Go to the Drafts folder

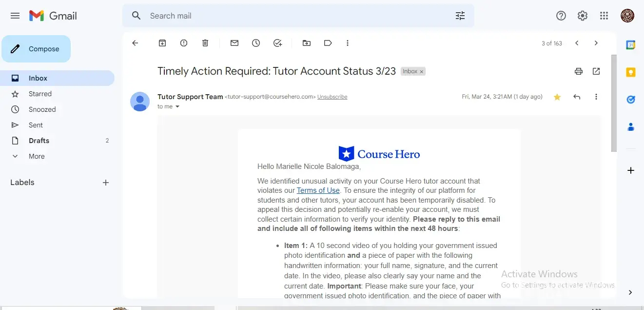[x=39, y=141]
